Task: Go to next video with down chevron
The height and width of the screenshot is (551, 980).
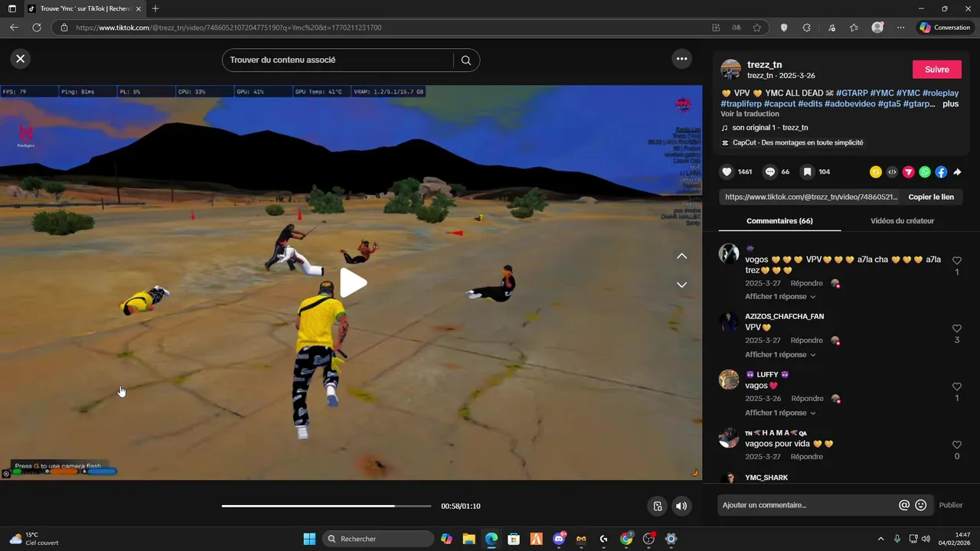Action: point(681,285)
